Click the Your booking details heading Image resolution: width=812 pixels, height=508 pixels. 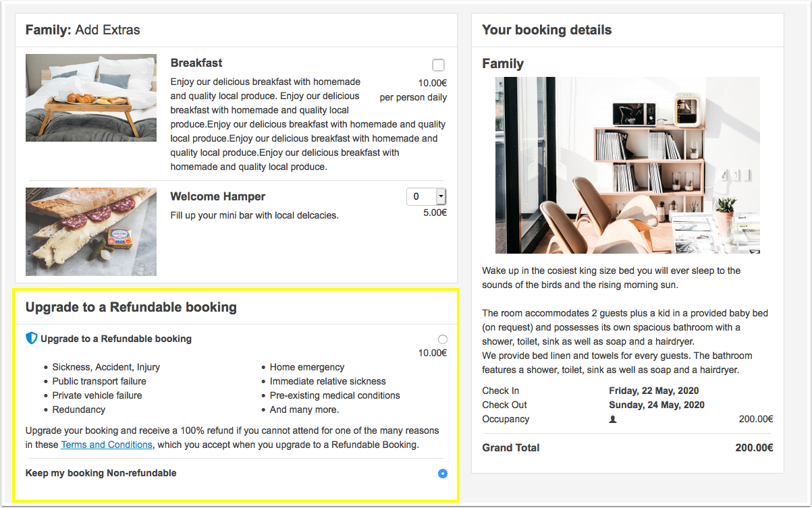click(547, 30)
